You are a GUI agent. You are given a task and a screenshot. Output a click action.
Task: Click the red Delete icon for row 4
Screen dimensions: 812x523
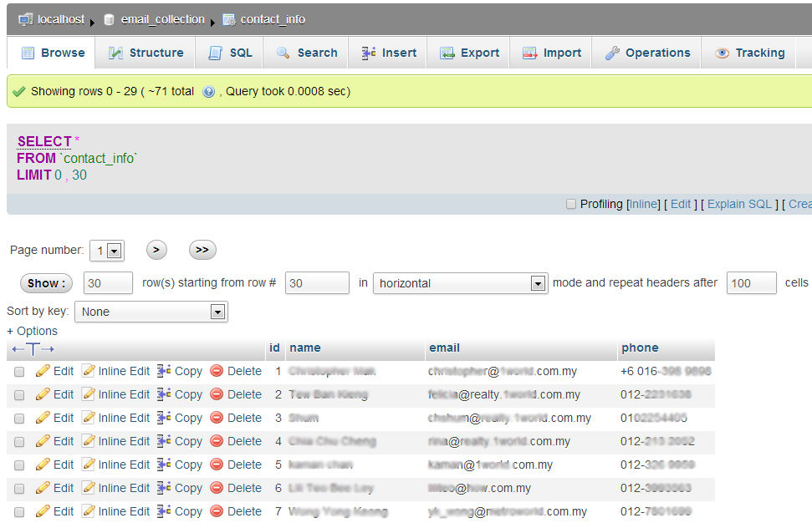click(x=217, y=441)
